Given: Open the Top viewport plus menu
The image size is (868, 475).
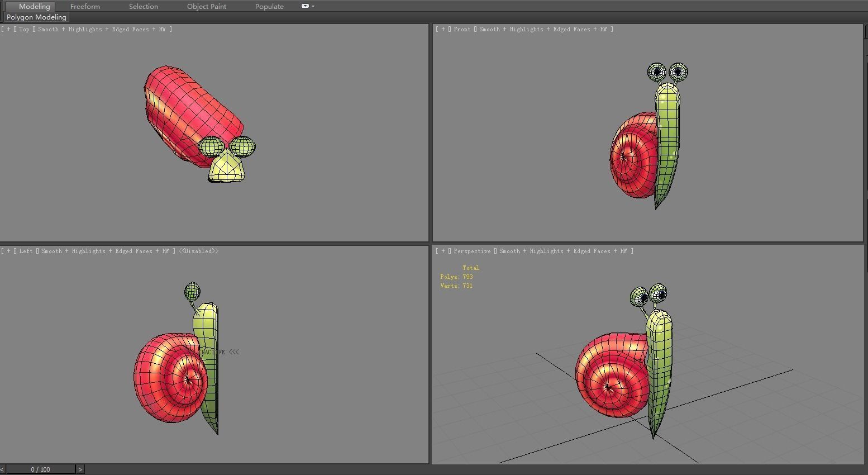Looking at the screenshot, I should (x=8, y=29).
